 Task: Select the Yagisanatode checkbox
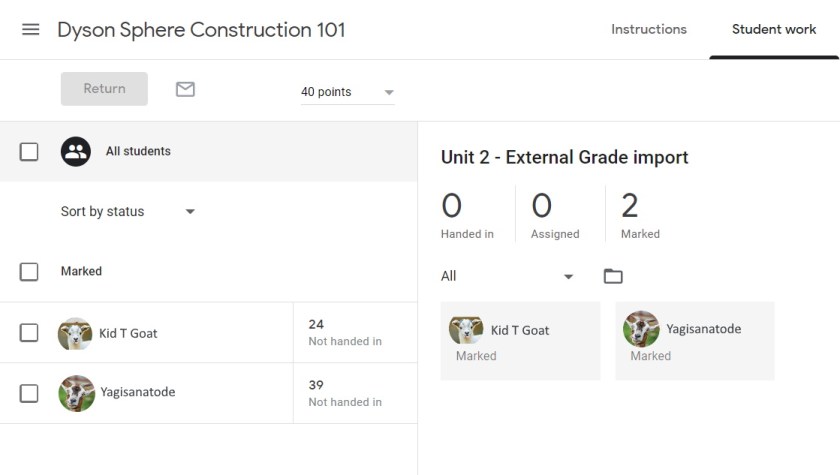(x=29, y=393)
